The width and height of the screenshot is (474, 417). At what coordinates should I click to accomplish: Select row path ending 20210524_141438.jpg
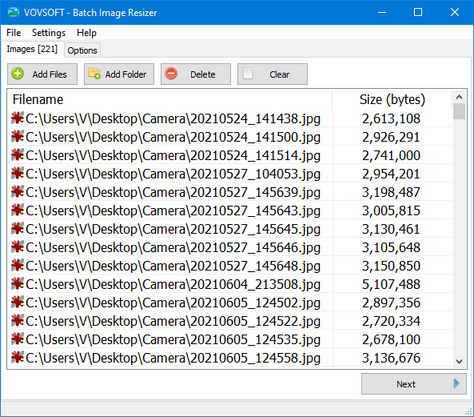point(173,119)
